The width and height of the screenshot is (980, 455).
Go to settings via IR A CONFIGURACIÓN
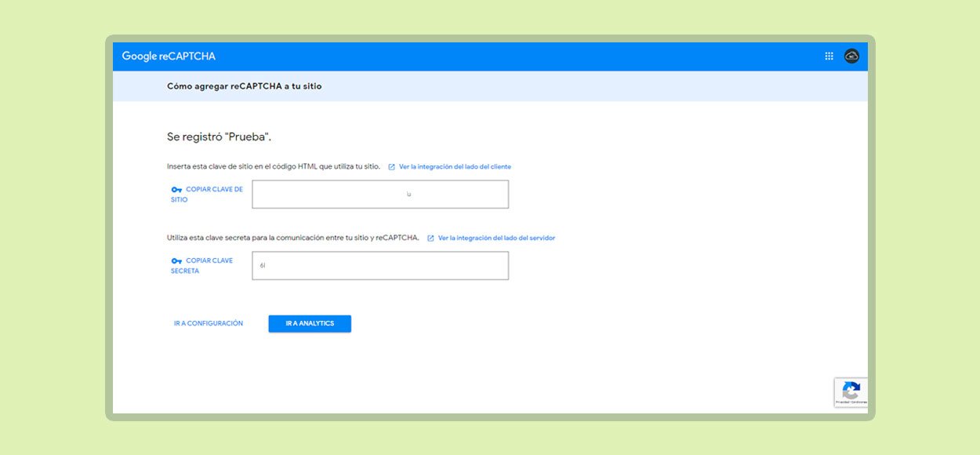209,323
